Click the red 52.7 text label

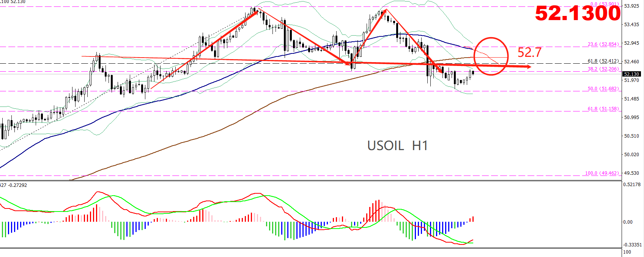pos(529,52)
